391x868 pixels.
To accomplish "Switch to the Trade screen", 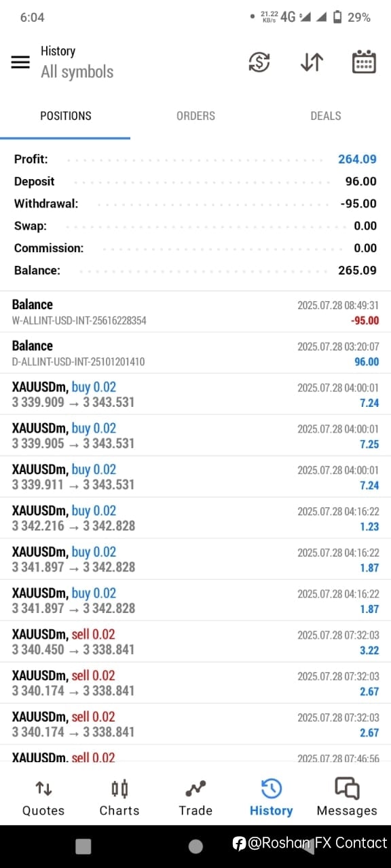I will coord(195,797).
